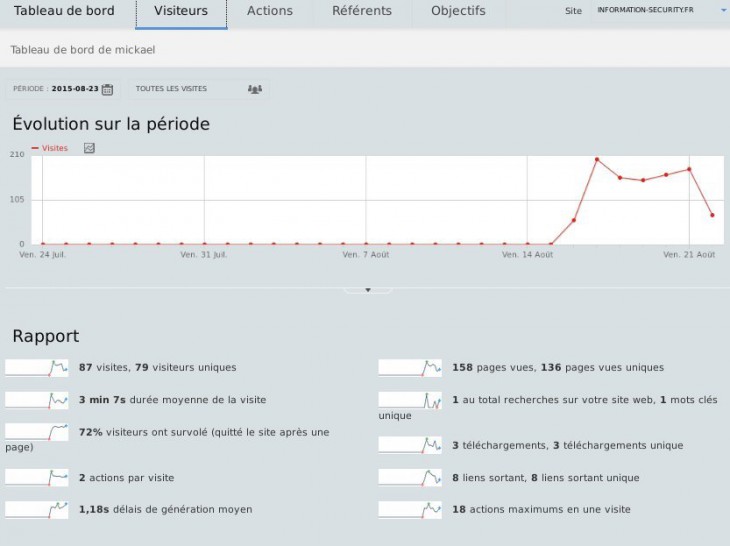Viewport: 730px width, 546px height.
Task: Click the '87 visites, 79 visiteurs uniques' text
Action: tap(157, 367)
